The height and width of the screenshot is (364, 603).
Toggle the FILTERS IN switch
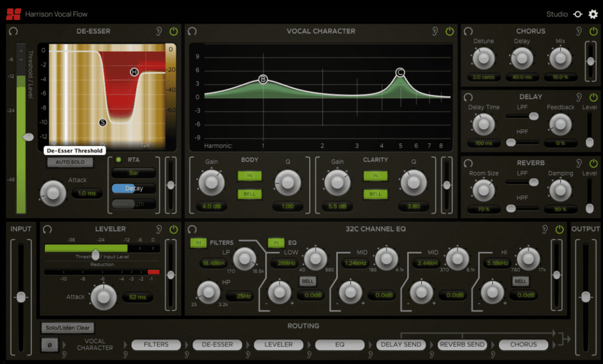click(198, 242)
